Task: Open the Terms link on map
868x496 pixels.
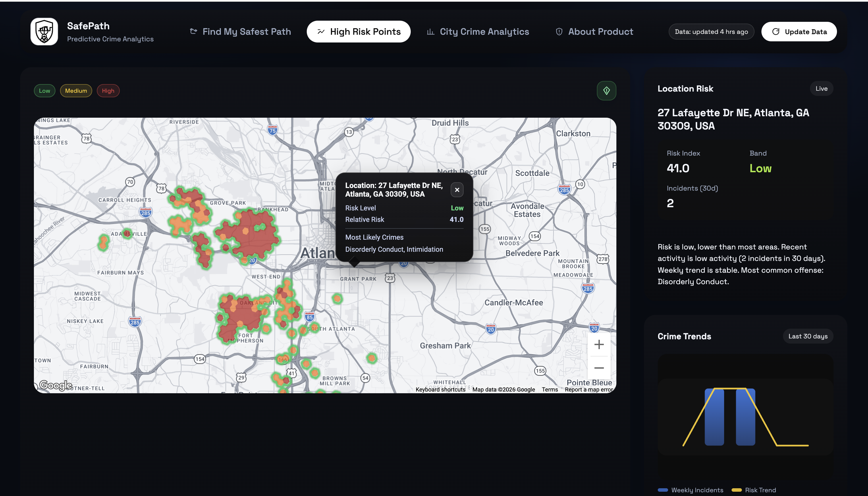Action: point(550,390)
